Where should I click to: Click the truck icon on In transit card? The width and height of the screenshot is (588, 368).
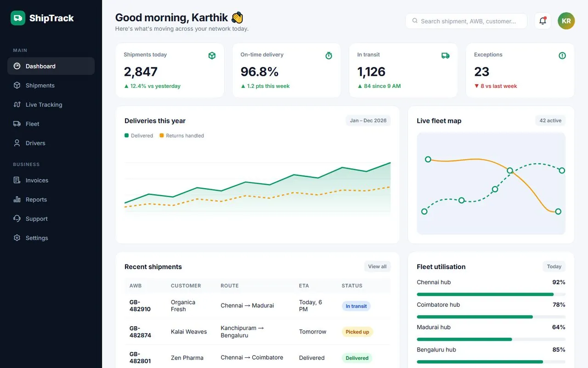point(445,56)
